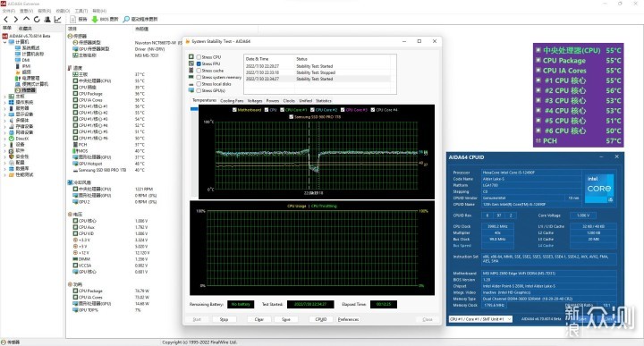Click the blue graph scroll indicator

194,109
